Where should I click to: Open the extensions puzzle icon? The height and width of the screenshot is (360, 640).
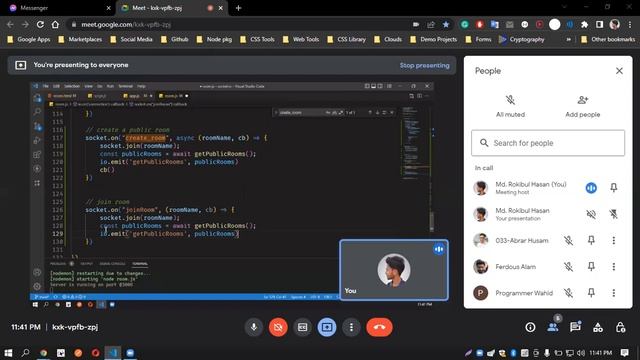pyautogui.click(x=584, y=24)
